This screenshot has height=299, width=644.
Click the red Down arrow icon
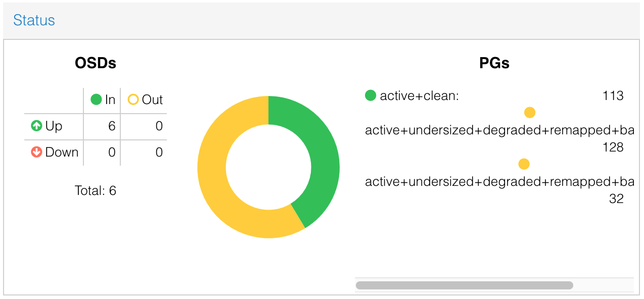pyautogui.click(x=36, y=152)
